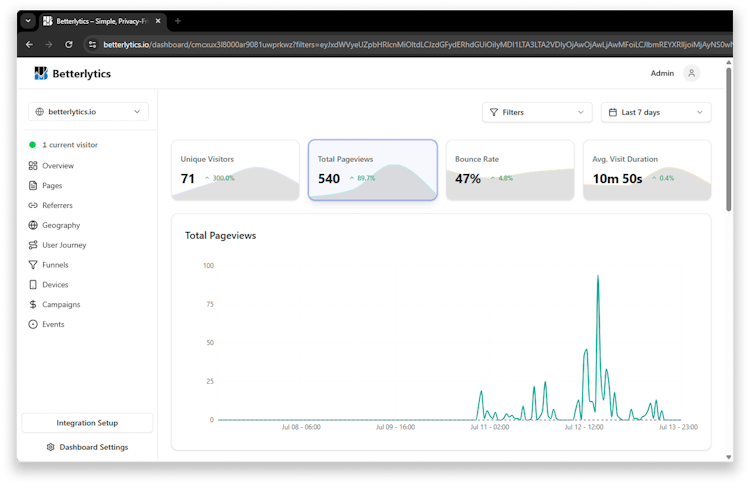Open the Campaigns section
The width and height of the screenshot is (750, 485).
click(61, 304)
